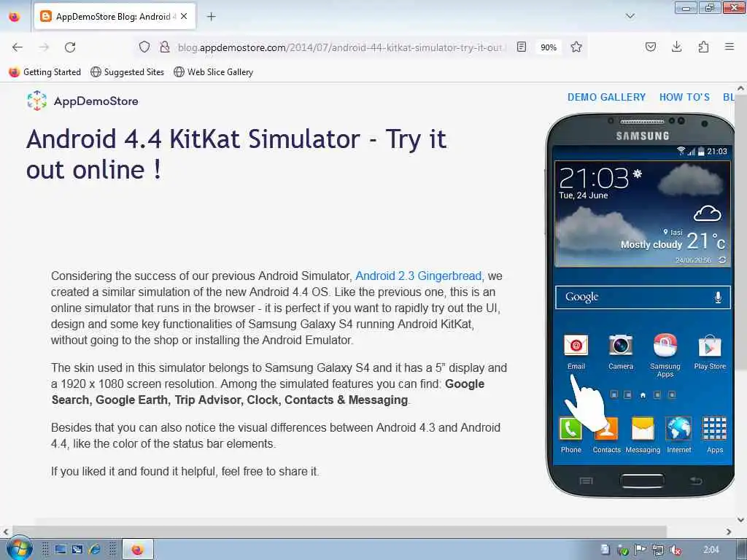Open the muted volume tray icon
Screen dimensions: 747x560
[x=675, y=550]
